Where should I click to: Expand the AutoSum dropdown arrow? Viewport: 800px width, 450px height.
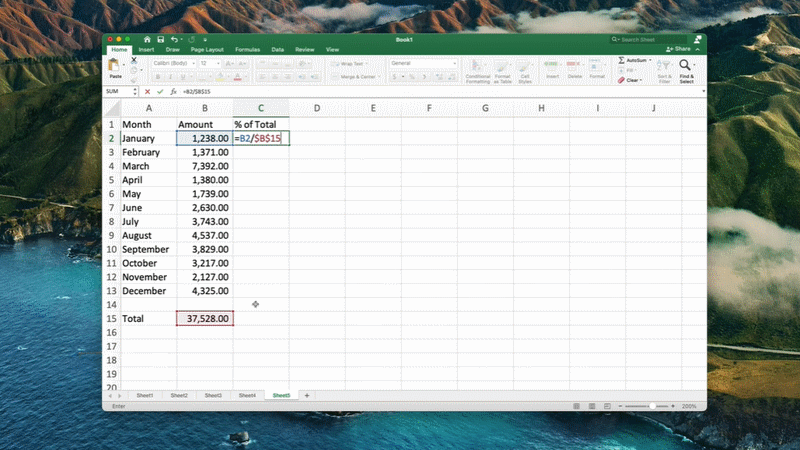coord(650,60)
